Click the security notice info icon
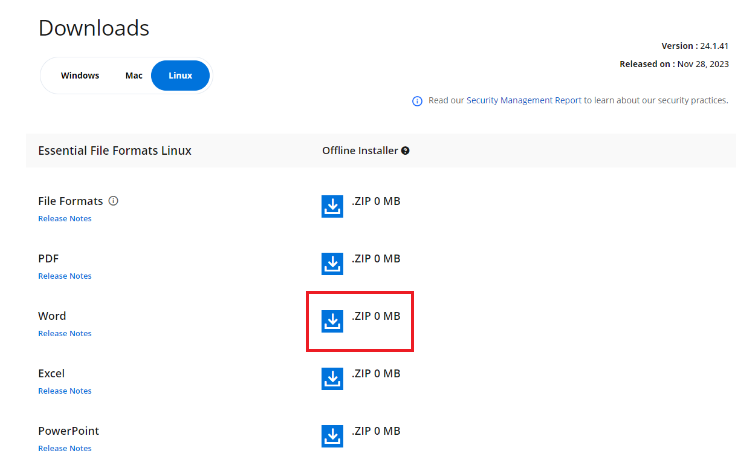751x475 pixels. click(x=417, y=101)
